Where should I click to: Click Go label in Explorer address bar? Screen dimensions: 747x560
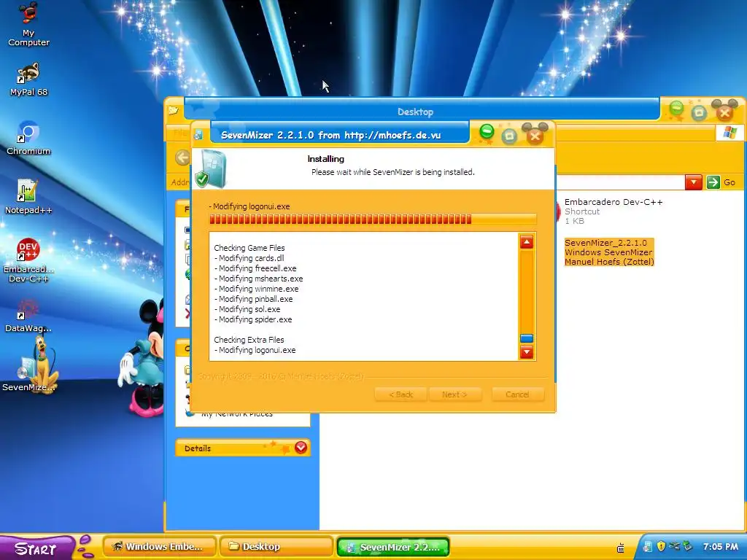tap(729, 182)
